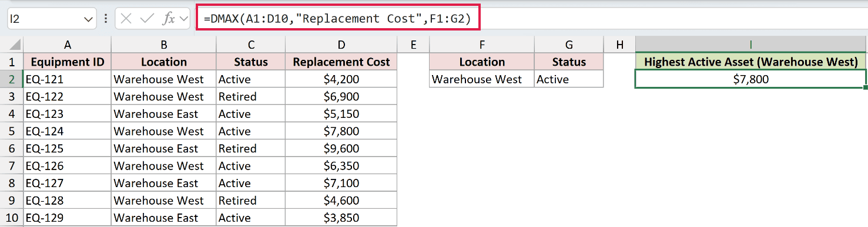Select row 2 header
The height and width of the screenshot is (227, 868).
click(12, 79)
